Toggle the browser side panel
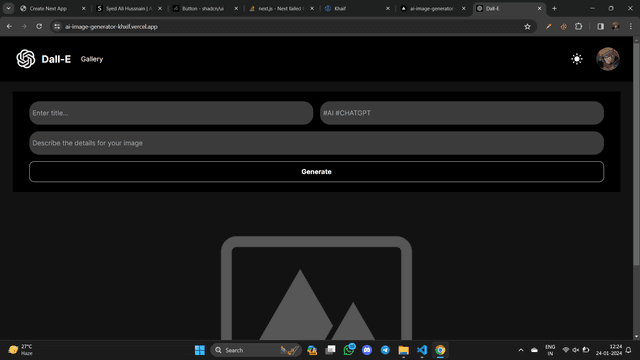Image resolution: width=640 pixels, height=360 pixels. click(600, 27)
